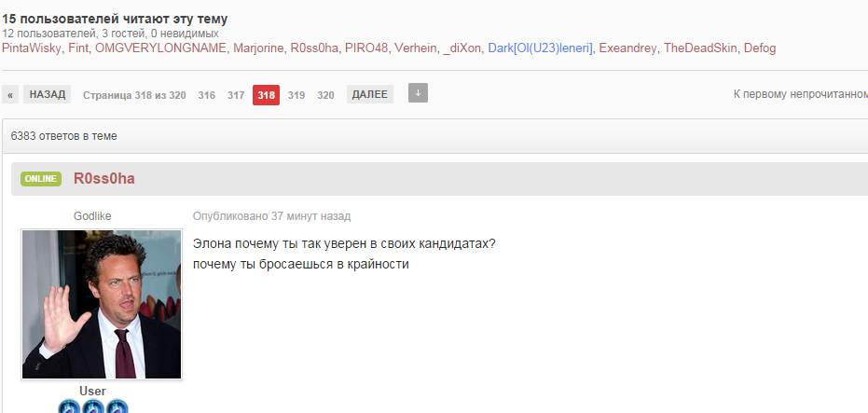Jump down using the grey down-arrow button
Screen dimensions: 868x413
(x=418, y=93)
